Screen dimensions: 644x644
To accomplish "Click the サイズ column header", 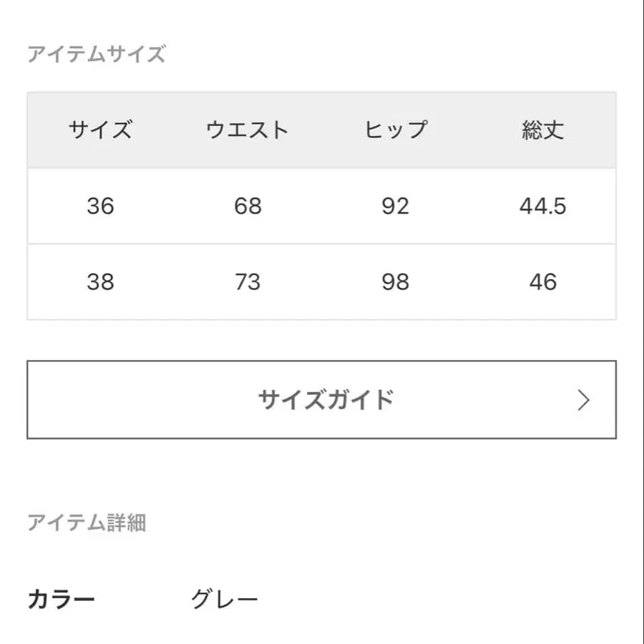I will pyautogui.click(x=100, y=130).
